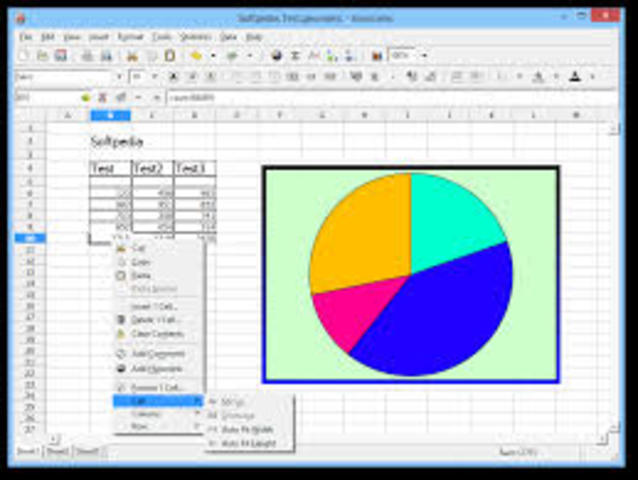Select column A header
Viewport: 638px width, 480px height.
pos(68,116)
